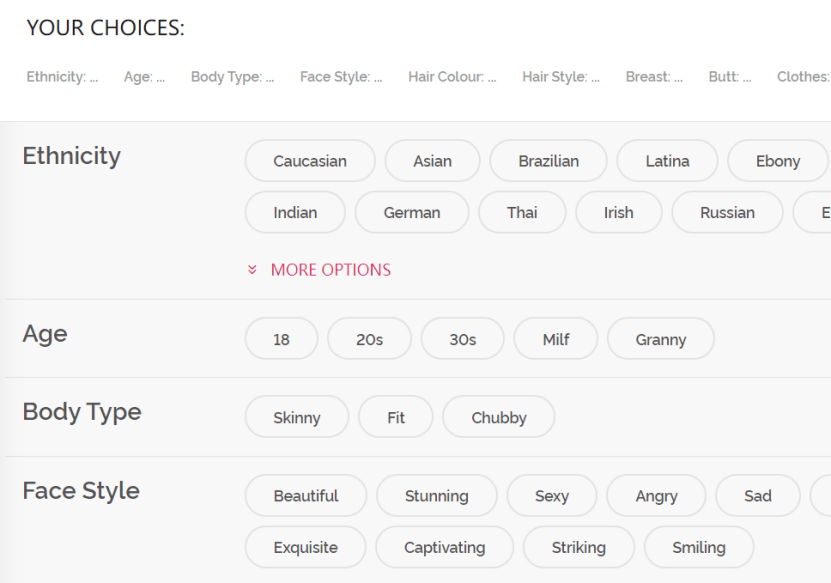Pick the Angry face style pill

pos(656,496)
